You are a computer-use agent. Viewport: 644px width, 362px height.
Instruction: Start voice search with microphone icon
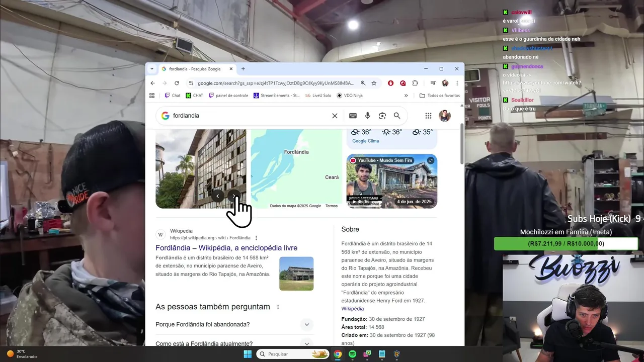pos(368,116)
